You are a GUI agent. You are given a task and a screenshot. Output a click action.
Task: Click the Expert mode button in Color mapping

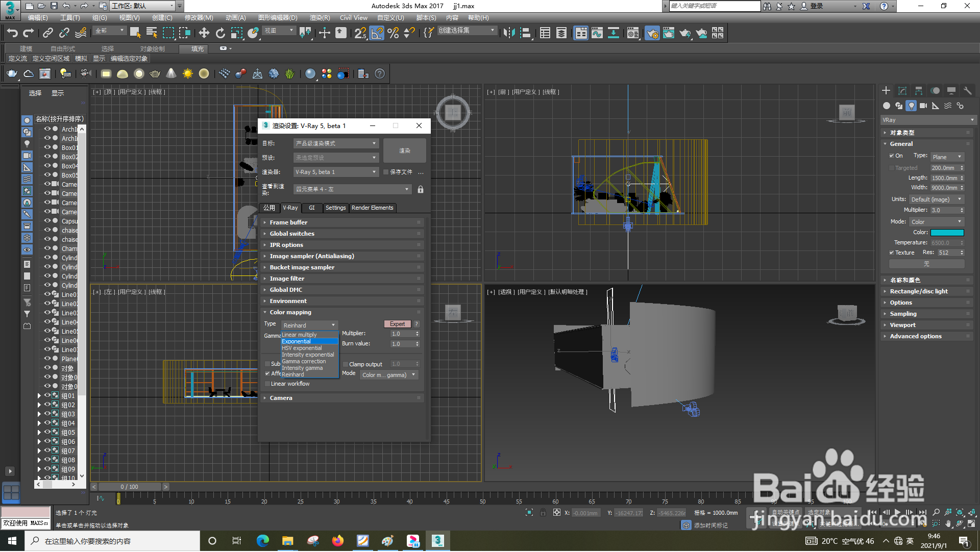[397, 324]
